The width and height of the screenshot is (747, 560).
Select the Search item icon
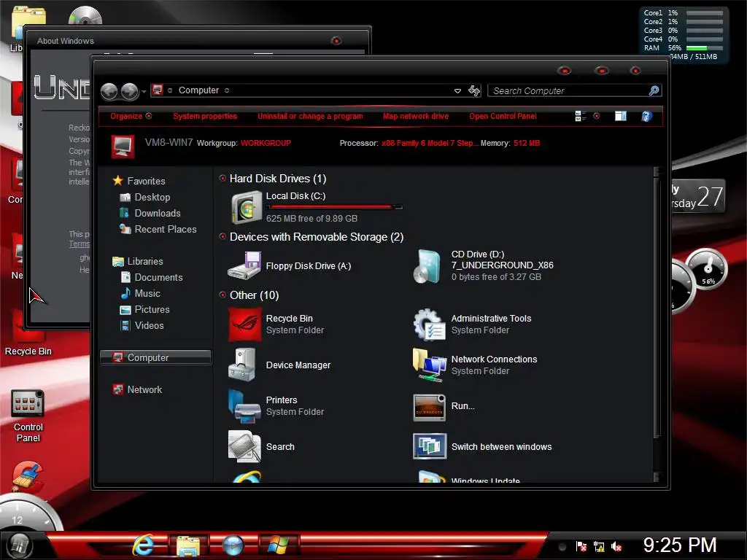tap(245, 447)
